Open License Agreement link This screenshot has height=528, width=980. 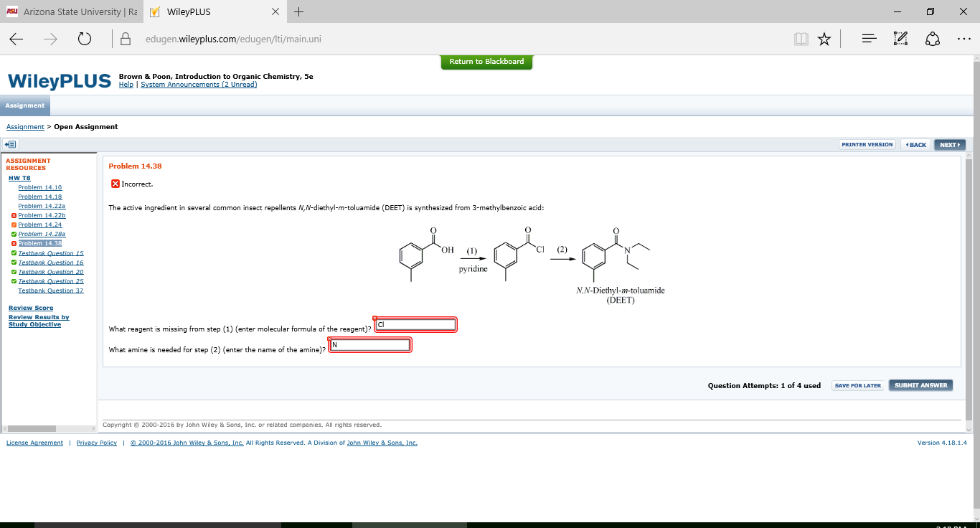(x=34, y=443)
